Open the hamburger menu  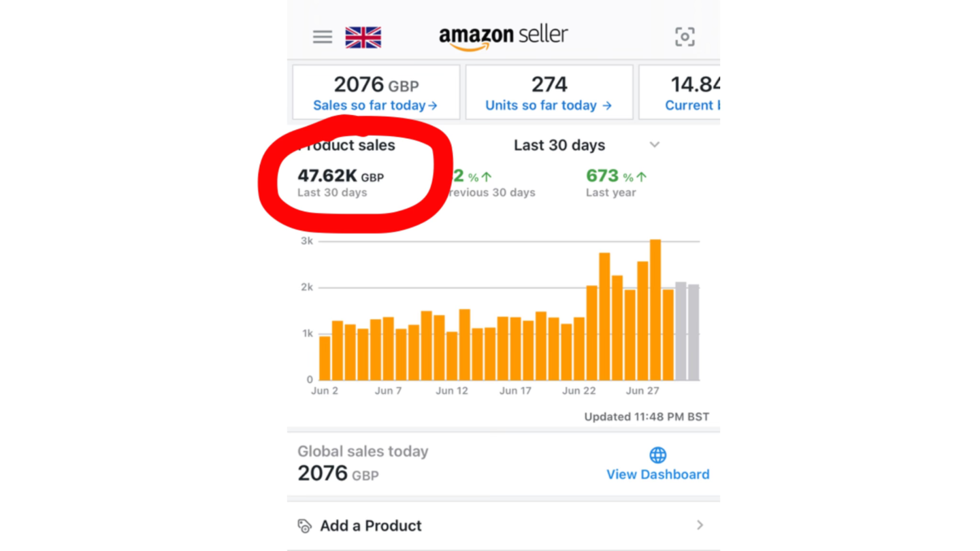tap(323, 37)
